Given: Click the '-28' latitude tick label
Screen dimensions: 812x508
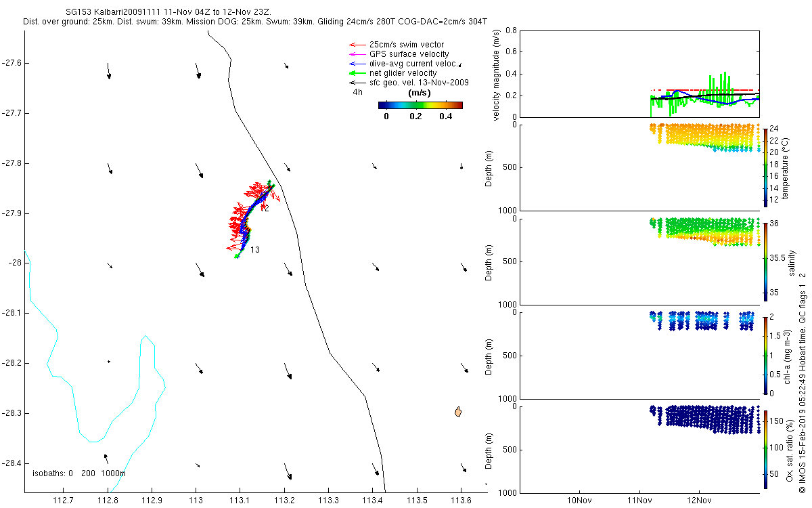Looking at the screenshot, I should pyautogui.click(x=15, y=263).
